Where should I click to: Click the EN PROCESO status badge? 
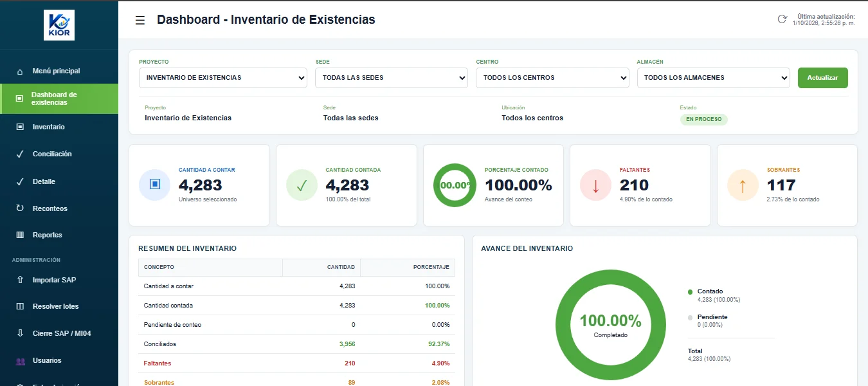(x=703, y=119)
